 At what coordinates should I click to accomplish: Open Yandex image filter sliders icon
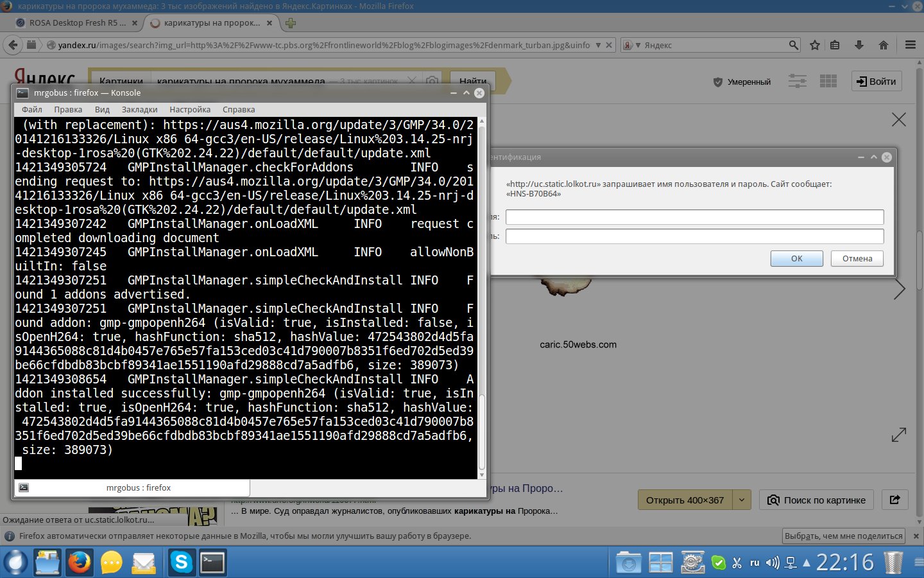click(x=798, y=81)
